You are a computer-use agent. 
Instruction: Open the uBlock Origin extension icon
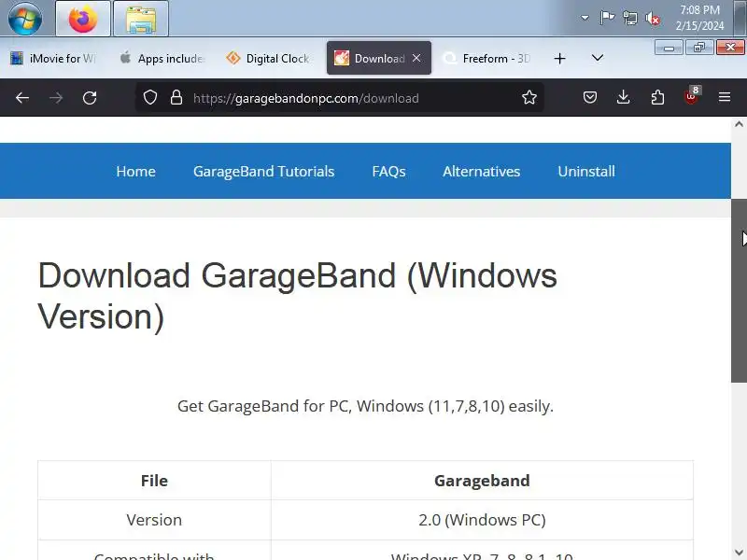(691, 97)
